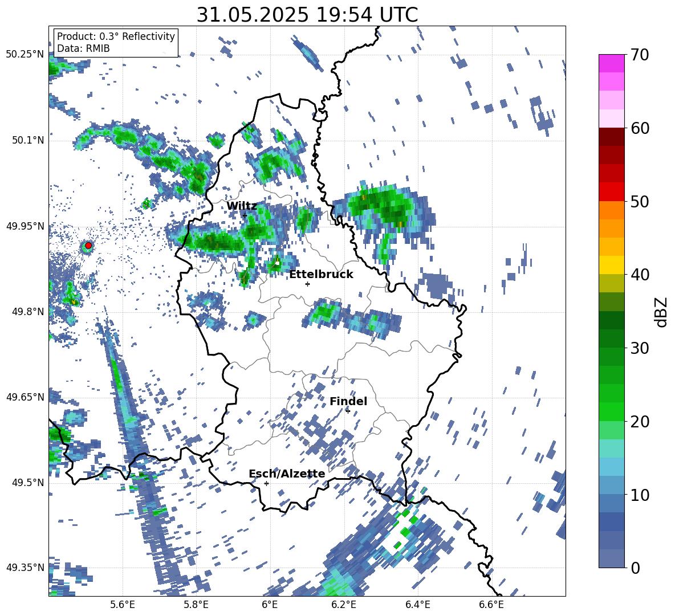The height and width of the screenshot is (616, 675).
Task: Click the 50.1°N latitude label
Action: coord(27,140)
